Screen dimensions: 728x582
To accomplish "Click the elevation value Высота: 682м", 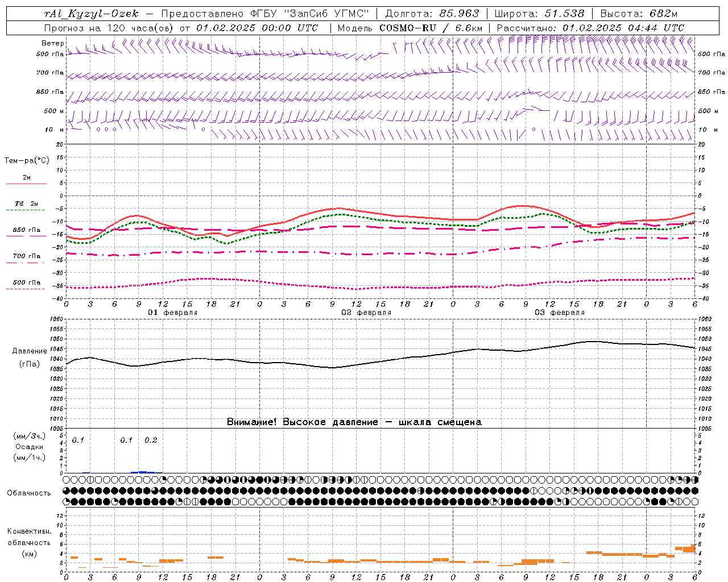I will [x=639, y=14].
